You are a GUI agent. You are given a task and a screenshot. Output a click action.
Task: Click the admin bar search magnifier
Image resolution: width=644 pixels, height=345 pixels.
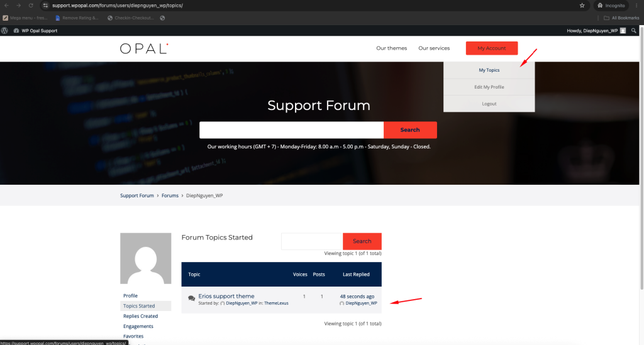point(634,31)
